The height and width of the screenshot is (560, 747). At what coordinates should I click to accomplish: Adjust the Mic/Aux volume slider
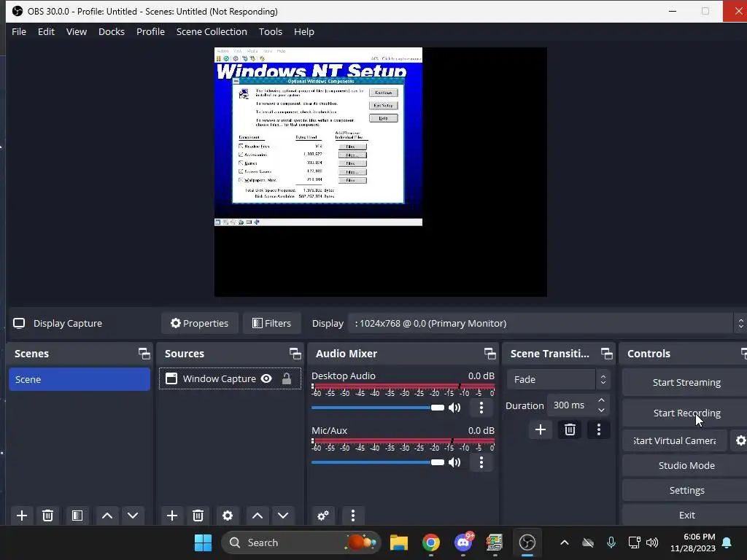[x=377, y=462]
